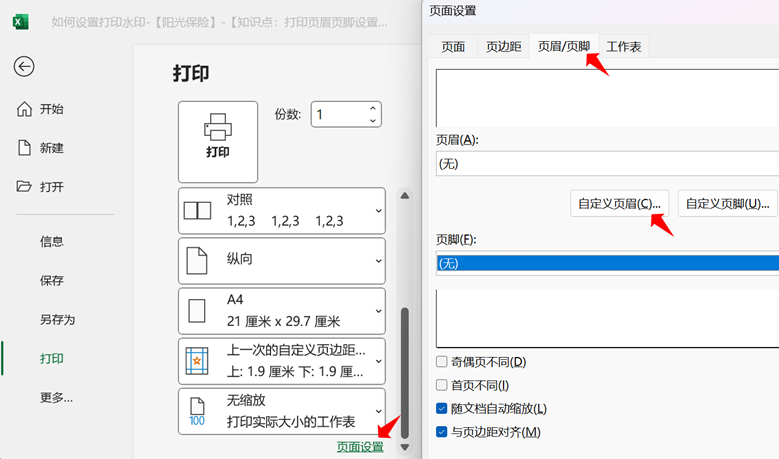The height and width of the screenshot is (459, 779).
Task: Select the 新建 new document icon
Action: [25, 148]
